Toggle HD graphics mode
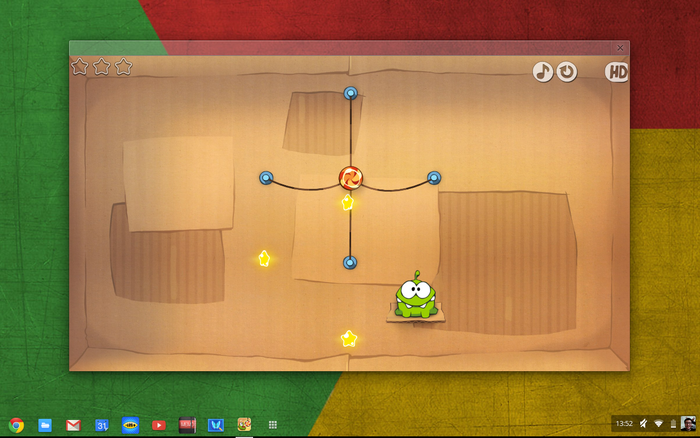 pyautogui.click(x=617, y=72)
